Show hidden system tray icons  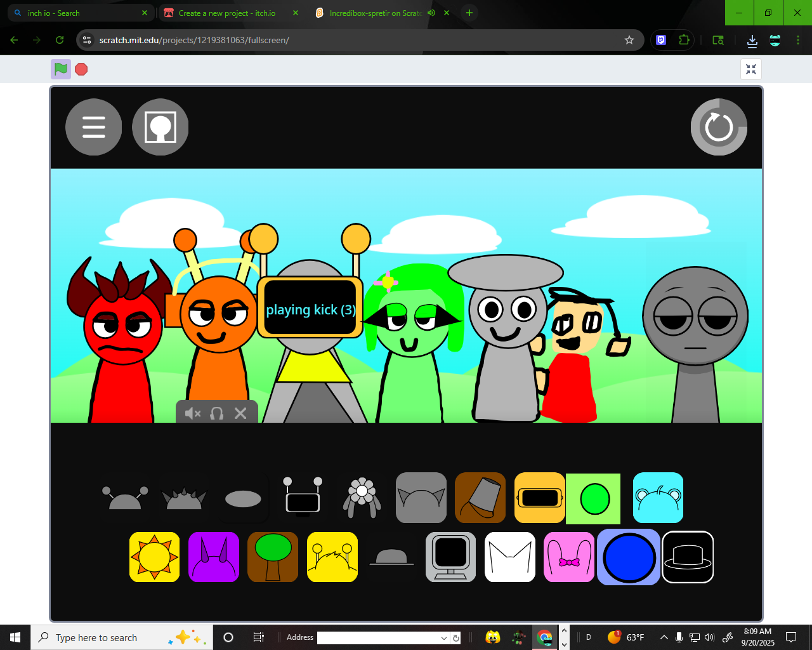(x=664, y=637)
